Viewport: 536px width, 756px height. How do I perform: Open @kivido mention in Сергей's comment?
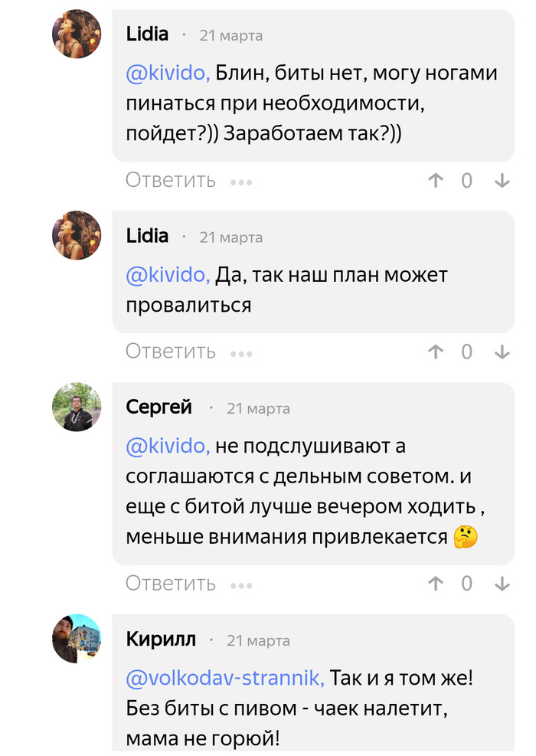pos(168,445)
